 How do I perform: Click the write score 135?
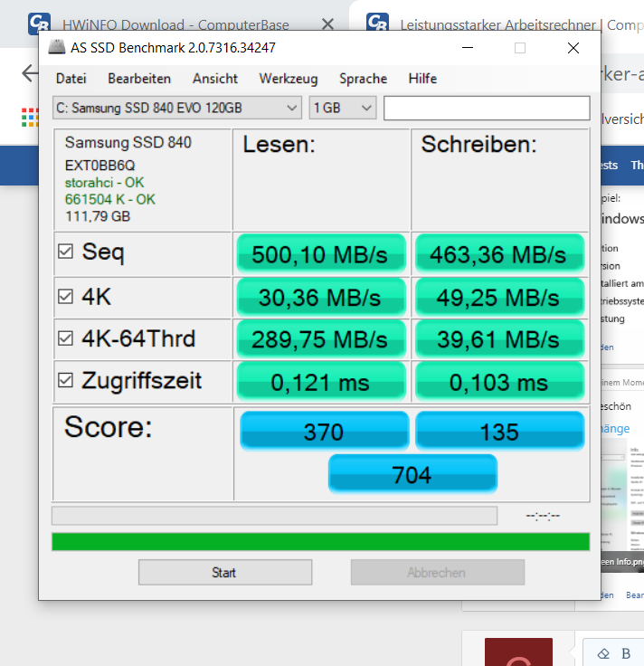coord(499,431)
